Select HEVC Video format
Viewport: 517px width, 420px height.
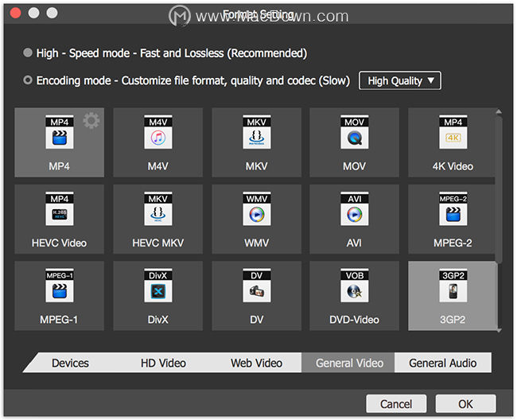(60, 219)
